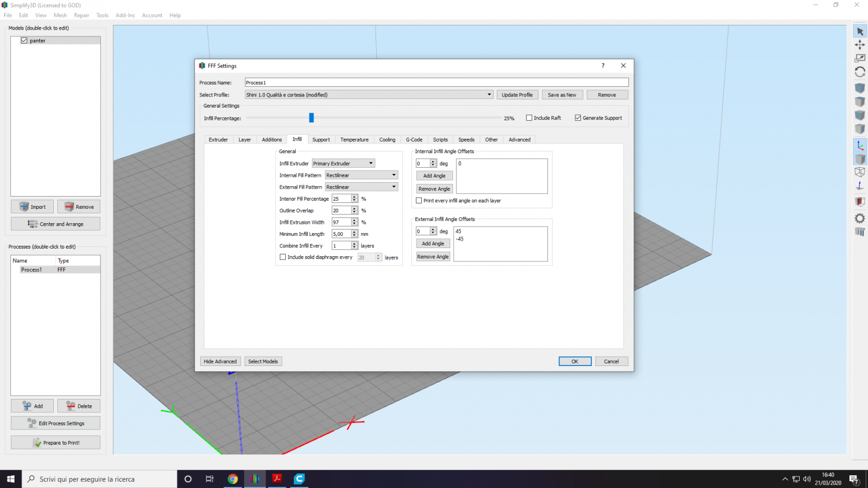Click the Save as New button
The width and height of the screenshot is (868, 488).
pyautogui.click(x=561, y=95)
